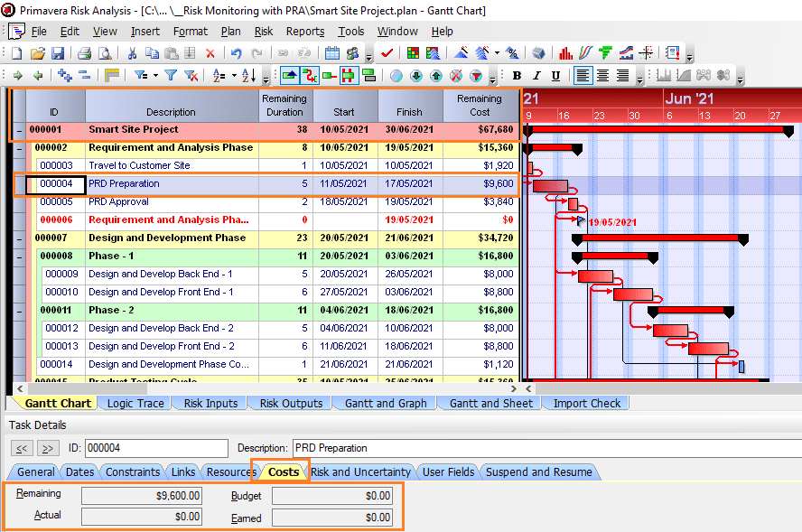This screenshot has height=532, width=802.
Task: Click the Description column header
Action: [x=172, y=106]
